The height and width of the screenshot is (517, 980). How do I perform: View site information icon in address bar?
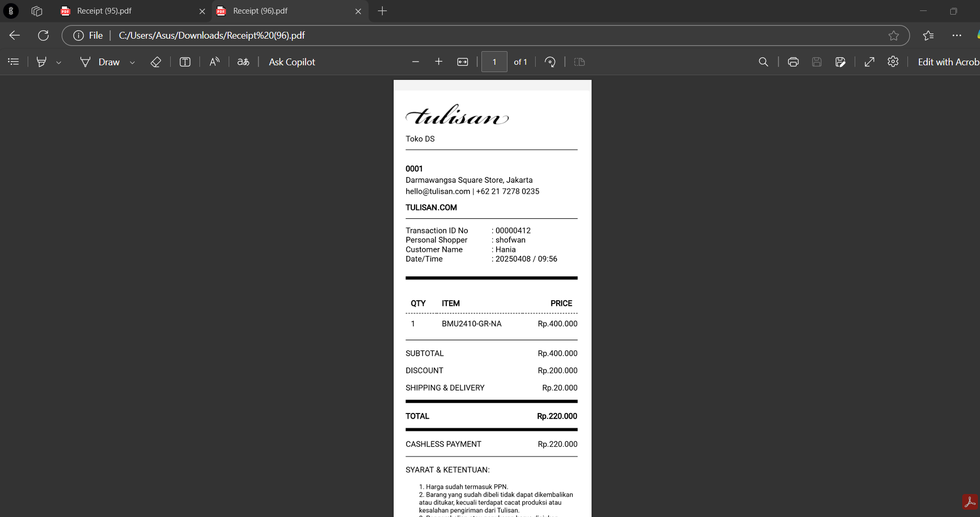(78, 36)
